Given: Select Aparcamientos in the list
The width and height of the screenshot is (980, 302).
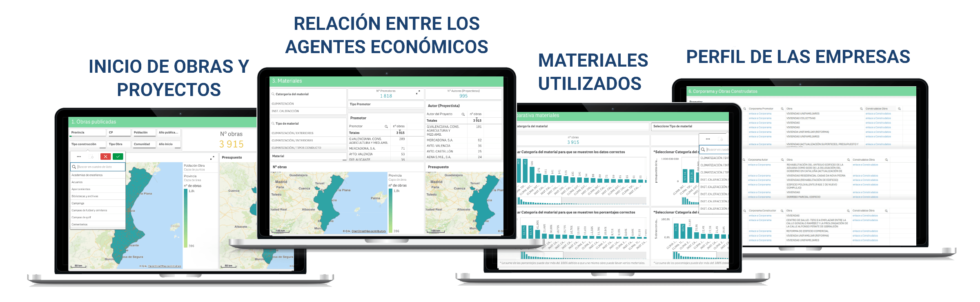Looking at the screenshot, I should click(98, 189).
